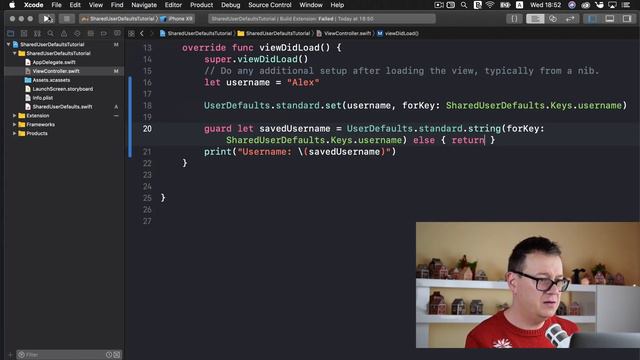Image resolution: width=640 pixels, height=360 pixels.
Task: Open the Project navigator tab icon
Action: (11, 33)
